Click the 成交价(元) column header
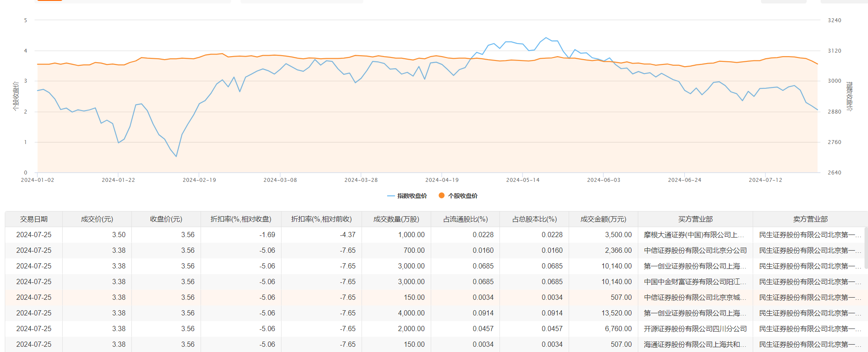The width and height of the screenshot is (868, 352). pos(97,219)
